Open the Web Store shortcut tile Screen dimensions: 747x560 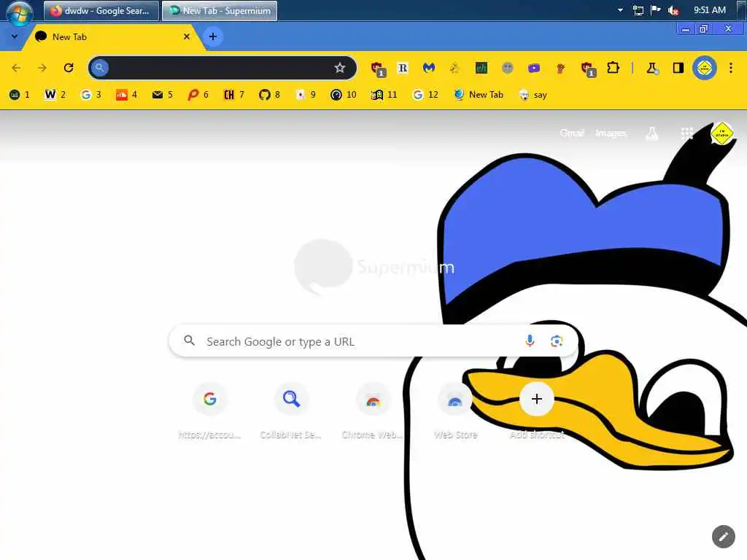tap(455, 411)
